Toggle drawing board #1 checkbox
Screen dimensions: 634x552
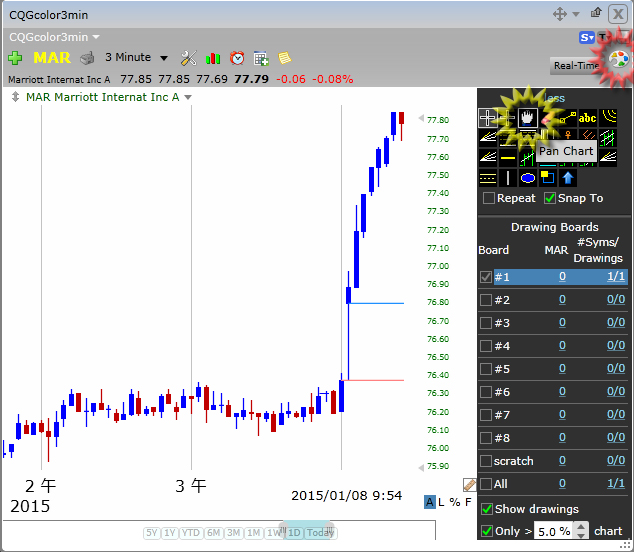point(486,277)
